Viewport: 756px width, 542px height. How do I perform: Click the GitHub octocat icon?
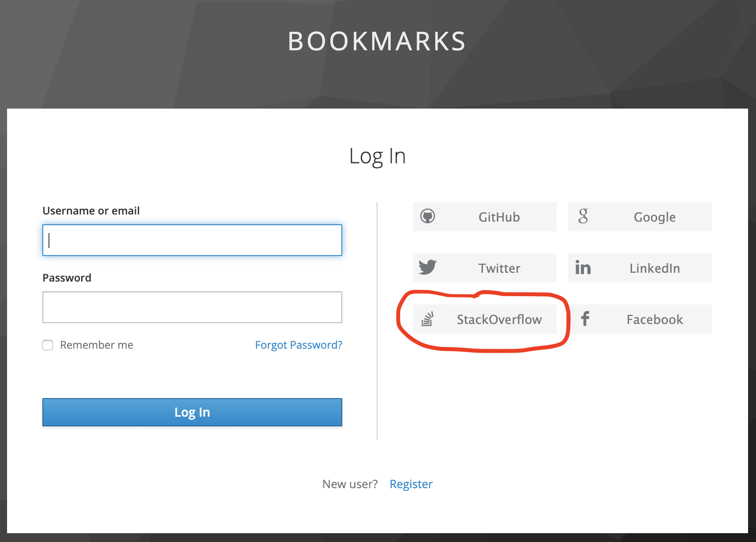427,217
